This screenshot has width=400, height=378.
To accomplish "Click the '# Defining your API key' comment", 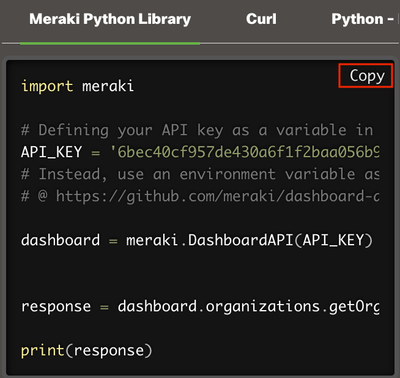I will 197,130.
